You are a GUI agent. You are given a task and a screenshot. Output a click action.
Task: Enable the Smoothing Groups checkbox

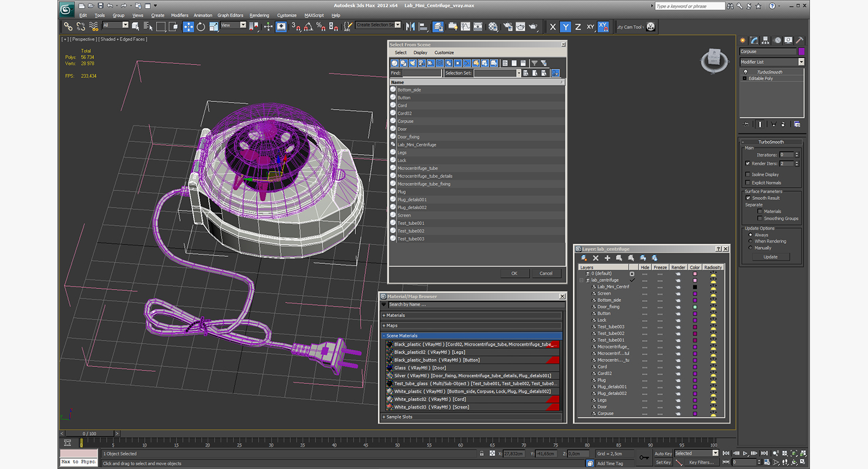click(x=760, y=218)
